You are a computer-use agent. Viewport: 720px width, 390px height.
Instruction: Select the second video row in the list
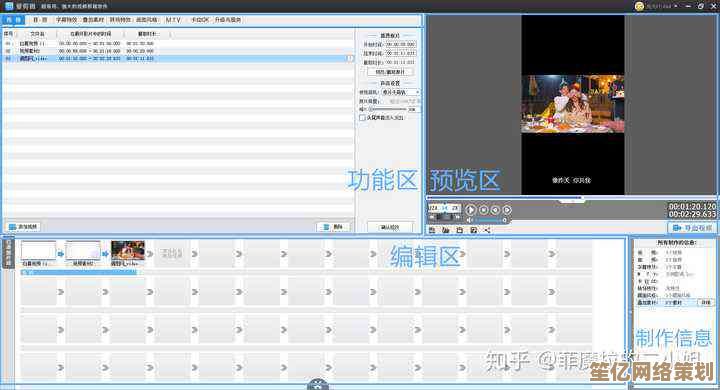click(x=178, y=51)
